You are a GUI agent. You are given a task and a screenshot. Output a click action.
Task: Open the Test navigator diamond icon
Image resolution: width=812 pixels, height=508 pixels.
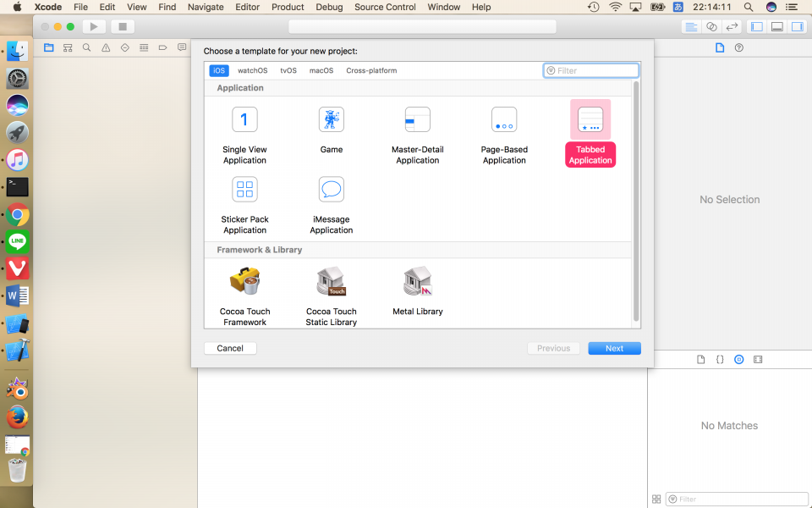click(125, 47)
